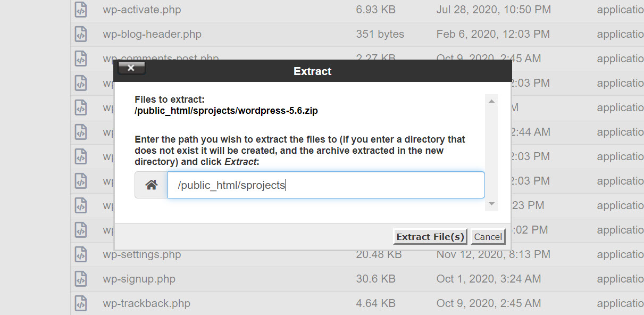The height and width of the screenshot is (315, 644).
Task: Click the wp-blog-header.php file icon
Action: click(x=80, y=34)
